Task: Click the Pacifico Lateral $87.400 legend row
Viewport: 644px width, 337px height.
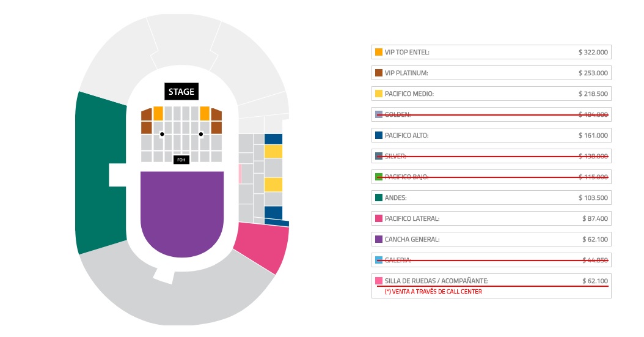Action: point(491,218)
